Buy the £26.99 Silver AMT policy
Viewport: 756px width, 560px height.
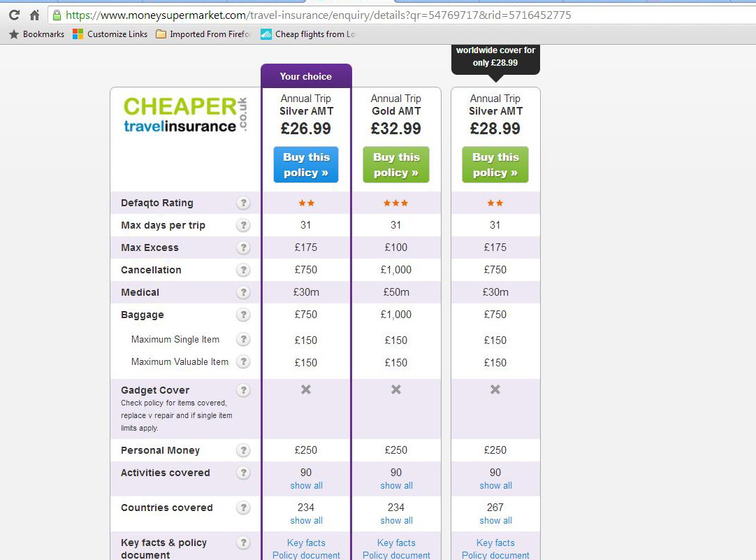tap(305, 164)
